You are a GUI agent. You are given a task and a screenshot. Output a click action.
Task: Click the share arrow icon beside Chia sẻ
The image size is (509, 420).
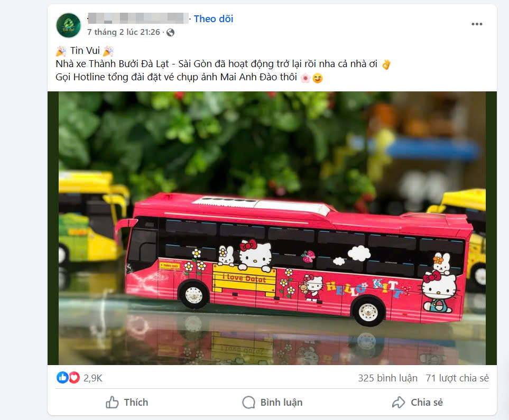[x=399, y=402]
